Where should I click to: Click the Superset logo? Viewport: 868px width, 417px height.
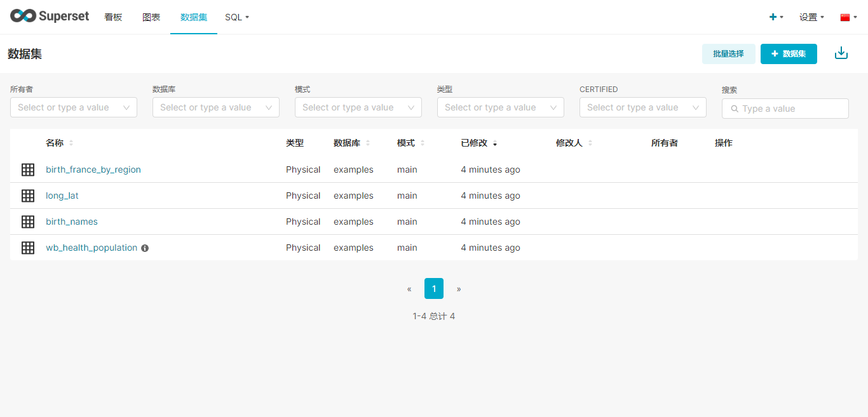(50, 17)
